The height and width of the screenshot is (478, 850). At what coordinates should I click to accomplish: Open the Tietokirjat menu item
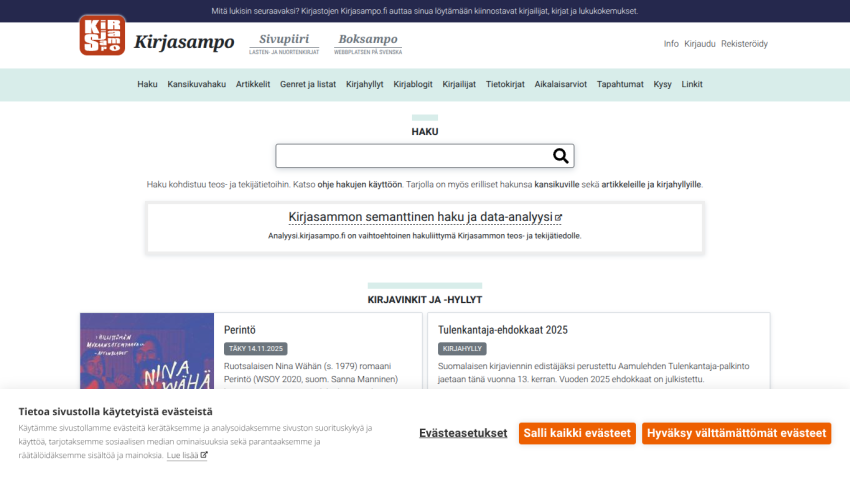click(x=505, y=84)
